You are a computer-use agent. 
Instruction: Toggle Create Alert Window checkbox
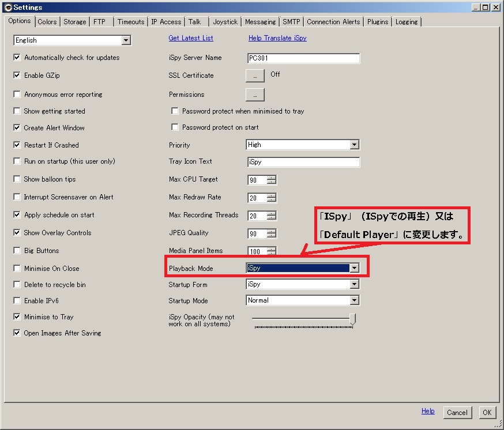pyautogui.click(x=17, y=127)
